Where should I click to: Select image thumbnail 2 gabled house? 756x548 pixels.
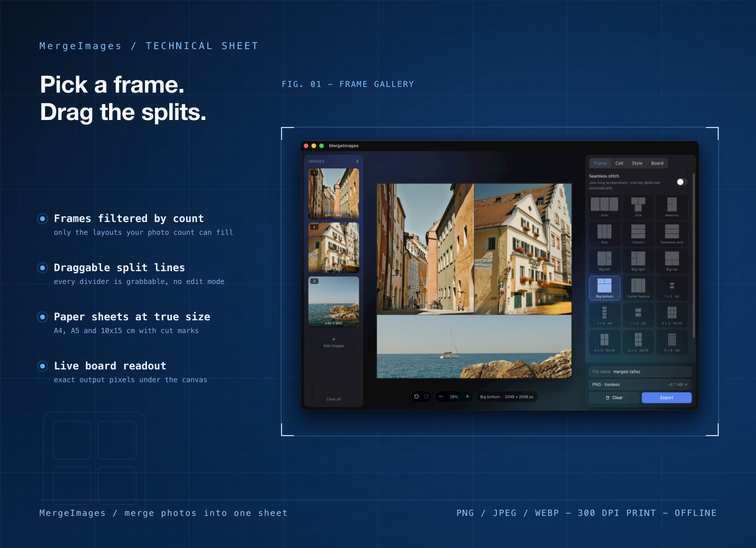tap(334, 248)
